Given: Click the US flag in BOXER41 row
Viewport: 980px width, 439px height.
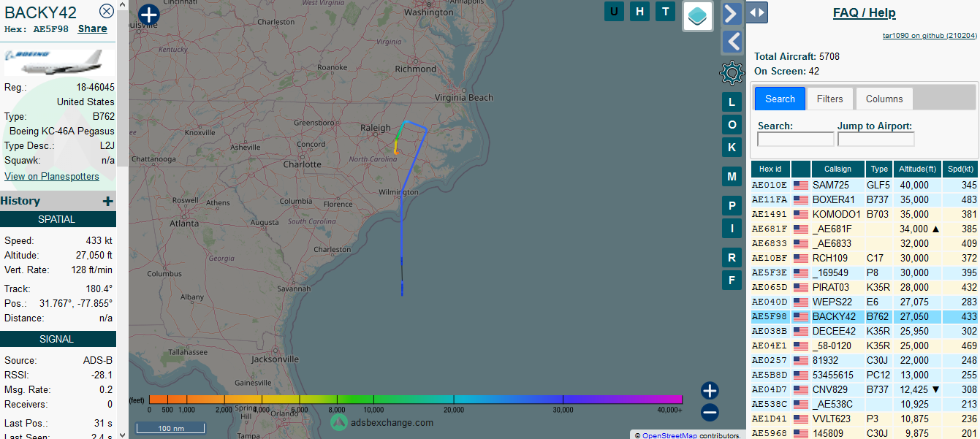Looking at the screenshot, I should (801, 200).
